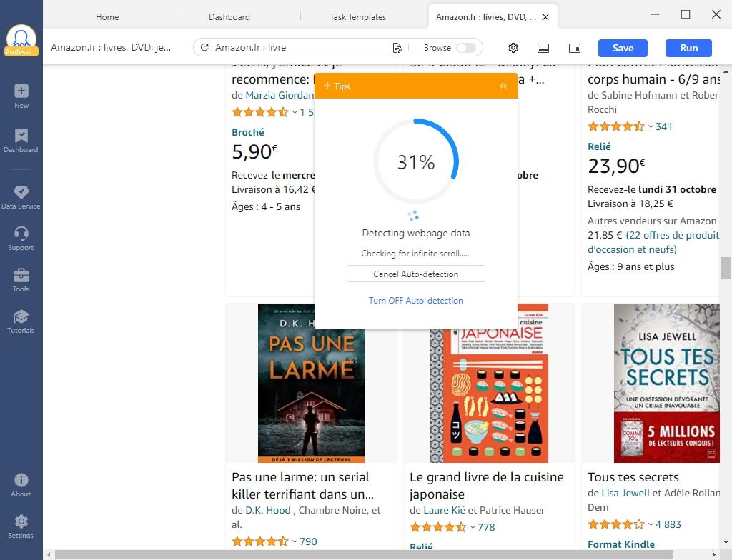Open task settings gear in toolbar
Viewport: 732px width, 560px height.
coord(513,48)
